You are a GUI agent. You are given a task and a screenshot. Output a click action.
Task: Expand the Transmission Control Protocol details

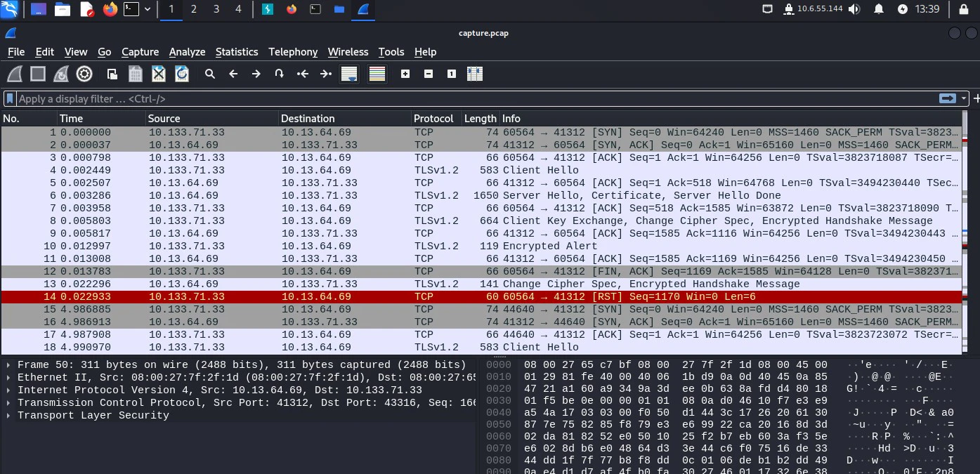click(x=7, y=402)
